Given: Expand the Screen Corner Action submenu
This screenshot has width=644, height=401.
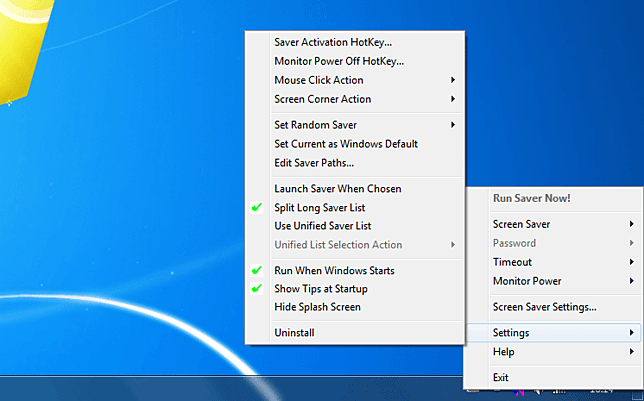Looking at the screenshot, I should pos(355,99).
